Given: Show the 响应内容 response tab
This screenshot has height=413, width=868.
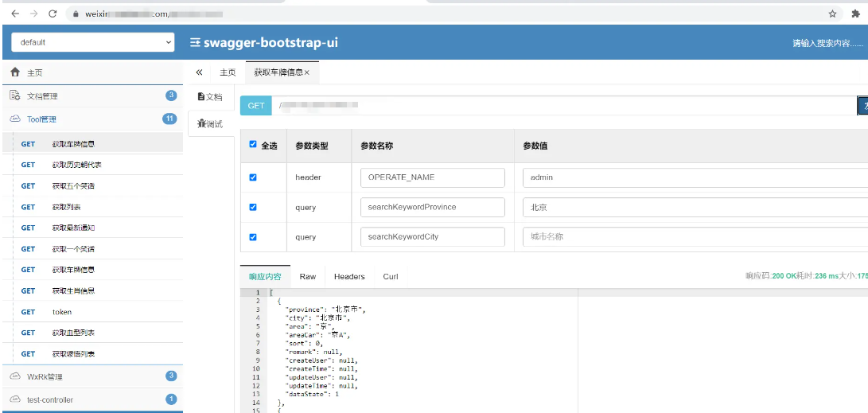Looking at the screenshot, I should pyautogui.click(x=265, y=276).
